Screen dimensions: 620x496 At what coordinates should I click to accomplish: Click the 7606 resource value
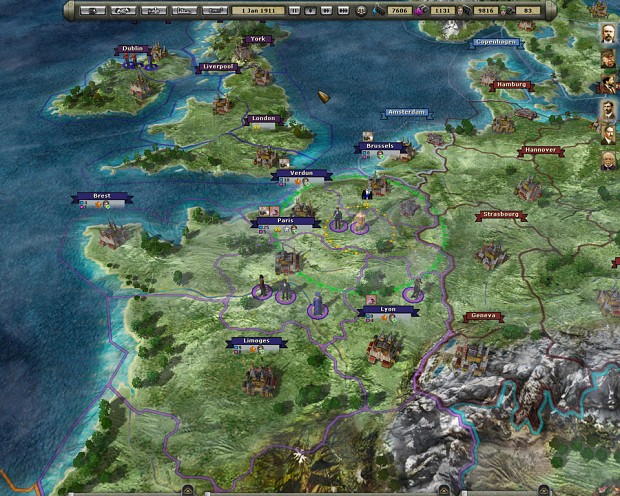tap(399, 11)
